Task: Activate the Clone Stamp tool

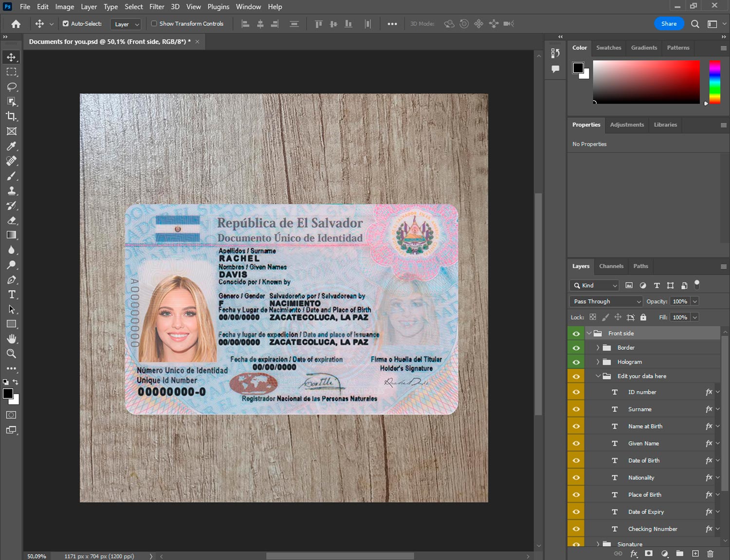Action: pos(12,191)
